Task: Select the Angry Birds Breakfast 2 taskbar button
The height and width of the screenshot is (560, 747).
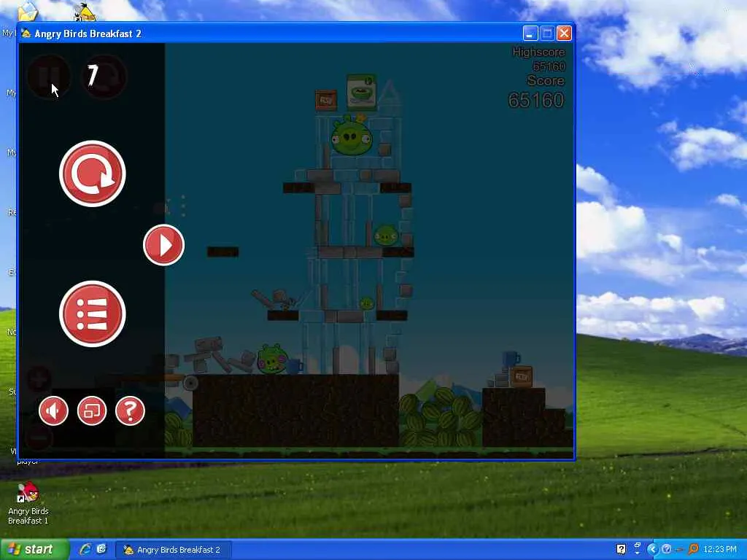Action: tap(174, 550)
